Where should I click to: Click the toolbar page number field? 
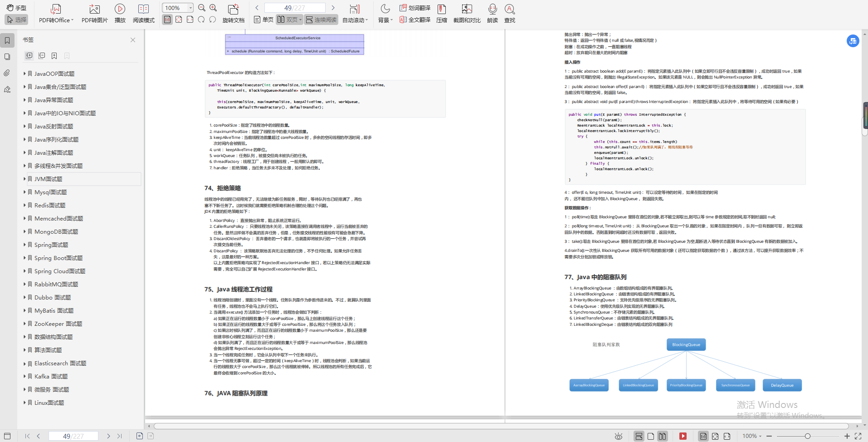click(295, 8)
